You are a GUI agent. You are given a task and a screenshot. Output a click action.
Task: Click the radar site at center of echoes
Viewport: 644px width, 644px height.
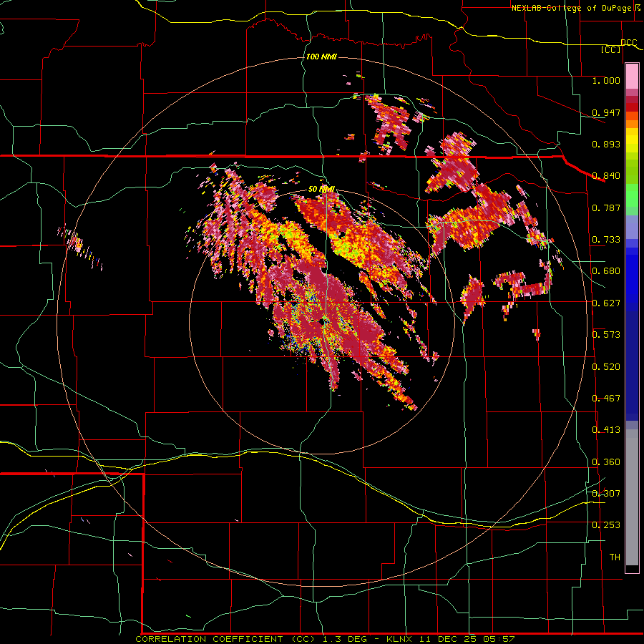(322, 321)
